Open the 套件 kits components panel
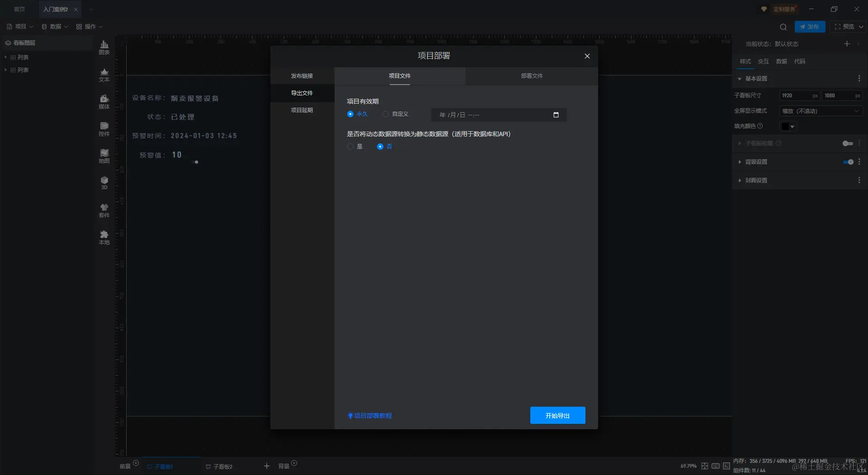 coord(104,210)
